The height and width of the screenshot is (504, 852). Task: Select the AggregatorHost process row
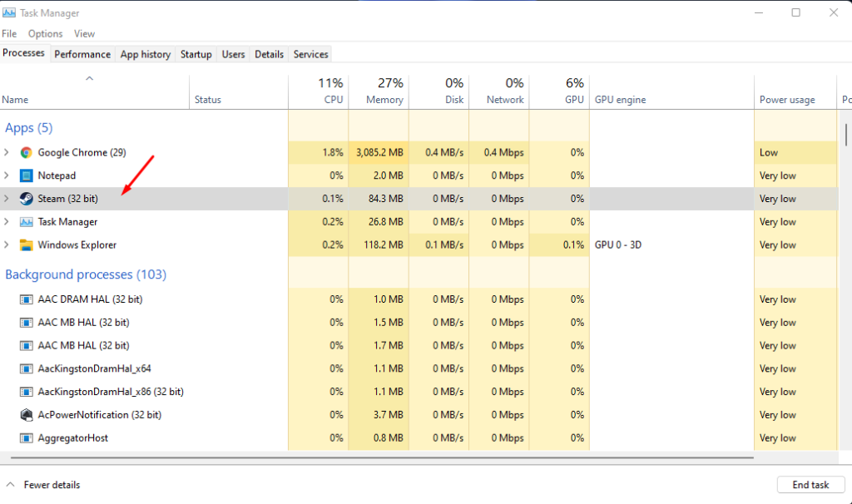tap(419, 437)
